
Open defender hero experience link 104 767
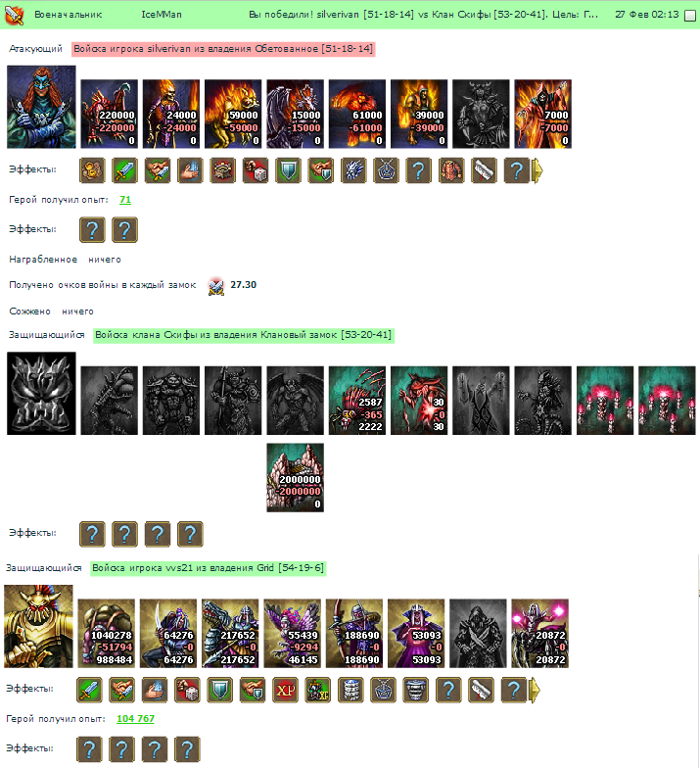(135, 719)
